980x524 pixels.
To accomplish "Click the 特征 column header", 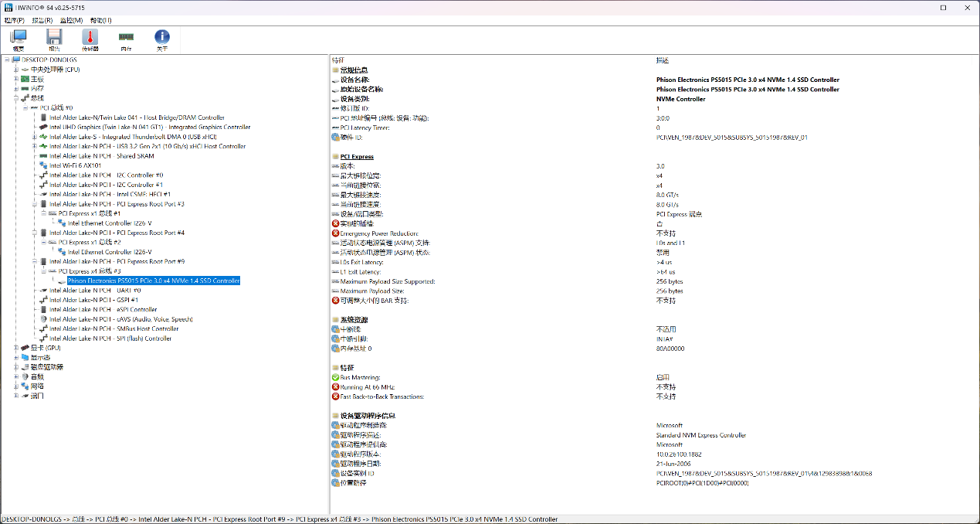I will pyautogui.click(x=338, y=60).
